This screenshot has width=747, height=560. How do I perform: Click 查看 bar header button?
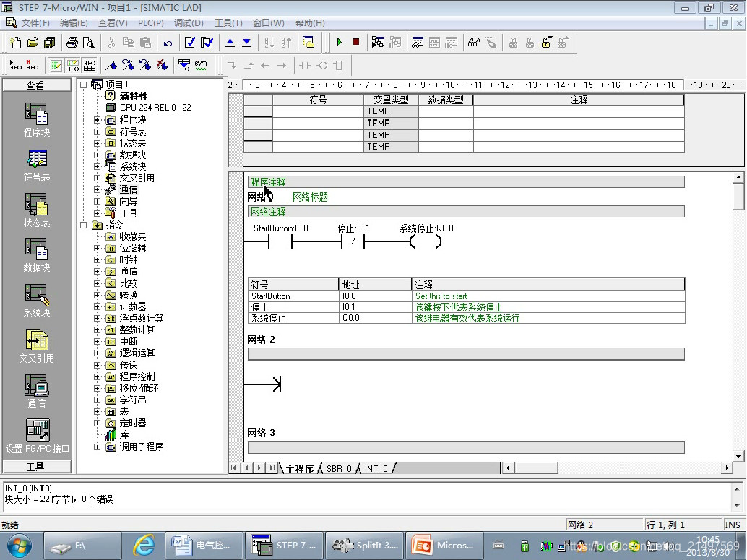point(35,85)
